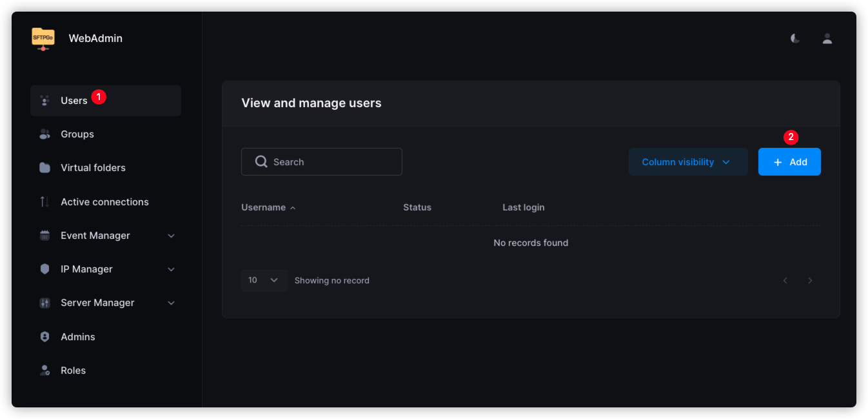Open the page size dropdown showing 10
868x419 pixels.
(x=264, y=280)
